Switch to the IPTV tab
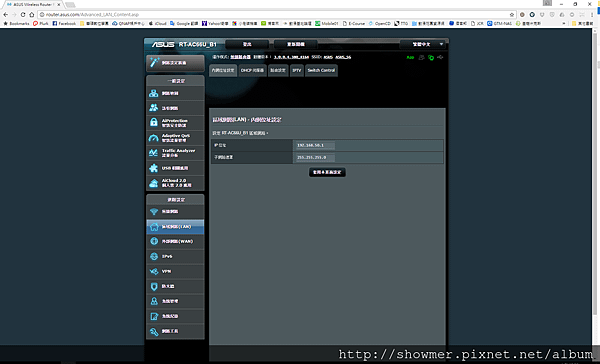The width and height of the screenshot is (600, 364). pos(297,70)
